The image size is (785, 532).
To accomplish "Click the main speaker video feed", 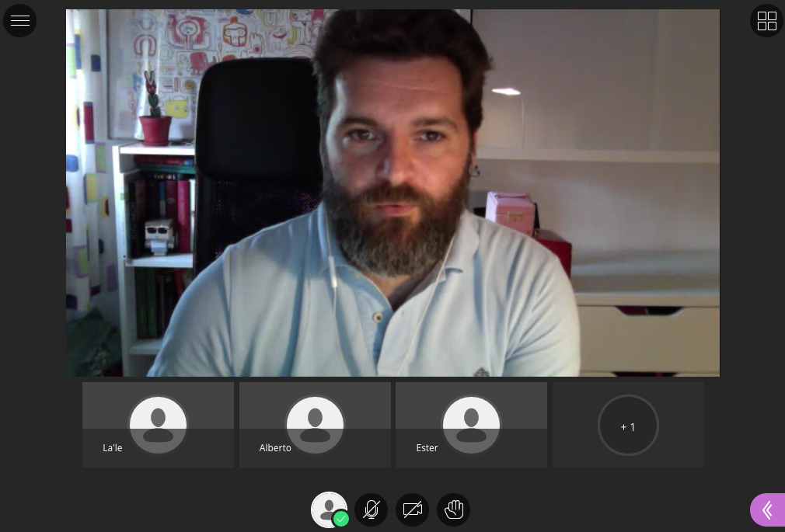I will tap(393, 193).
